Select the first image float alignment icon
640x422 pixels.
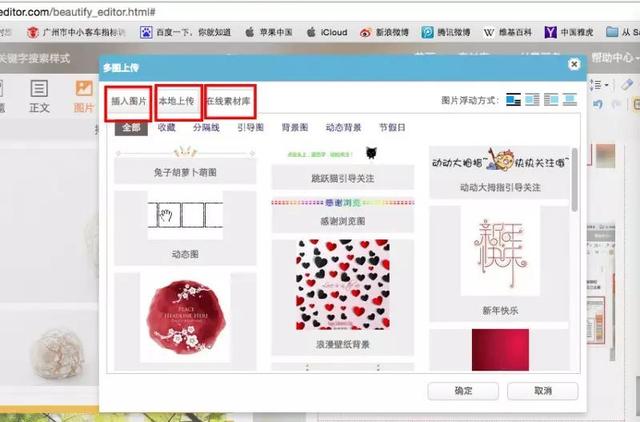point(514,100)
